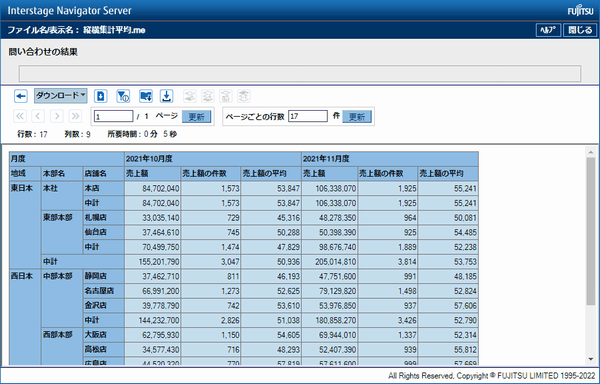Click 売上額の件数 header under 2021年10月度
The width and height of the screenshot is (600, 384).
tap(210, 174)
